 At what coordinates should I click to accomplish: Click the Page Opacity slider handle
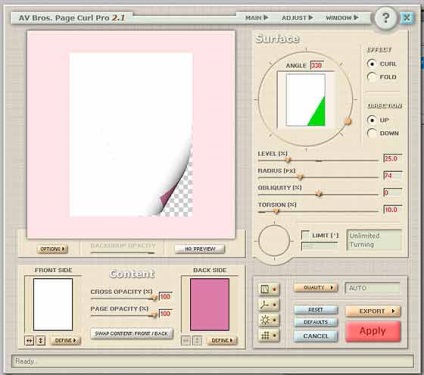[154, 315]
